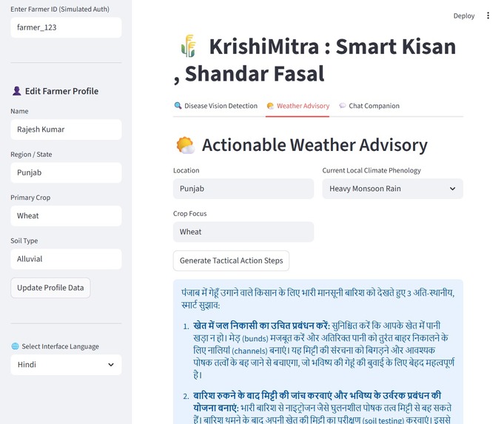504x424 pixels.
Task: Click the 'Crop Focus' label
Action: click(190, 213)
